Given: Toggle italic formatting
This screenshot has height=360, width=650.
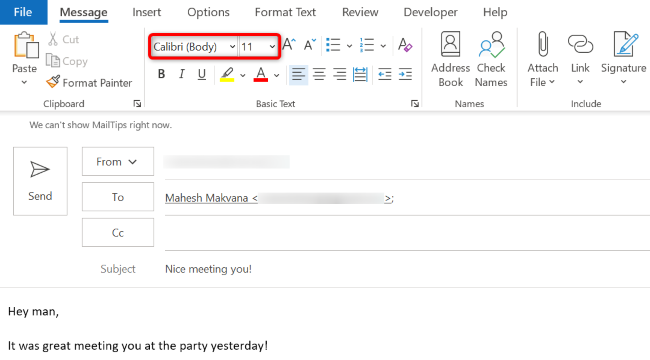Looking at the screenshot, I should (x=182, y=75).
